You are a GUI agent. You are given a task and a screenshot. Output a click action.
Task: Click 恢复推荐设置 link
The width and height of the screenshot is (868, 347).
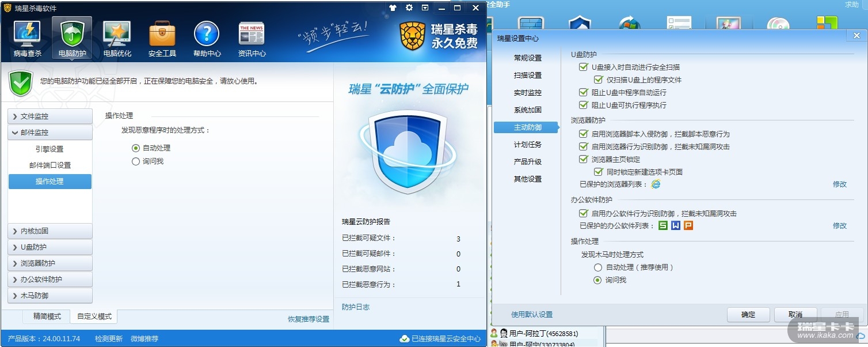(309, 319)
